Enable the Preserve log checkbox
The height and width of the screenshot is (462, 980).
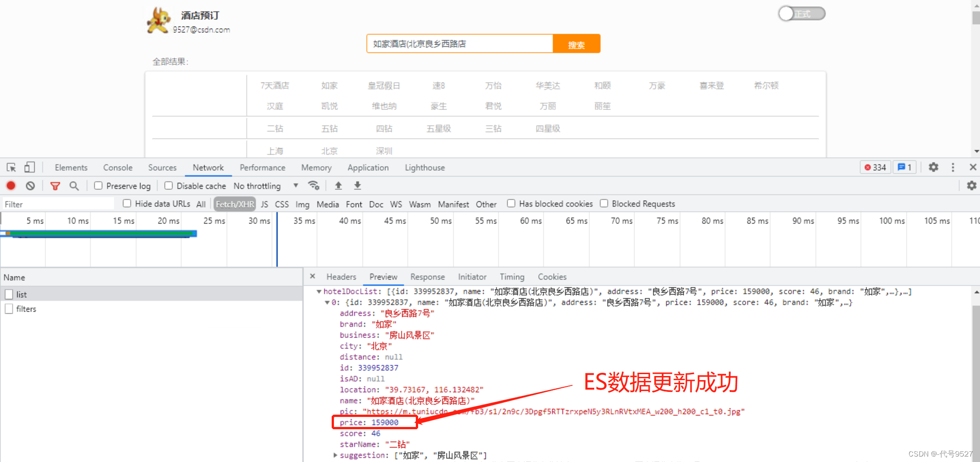[x=98, y=186]
